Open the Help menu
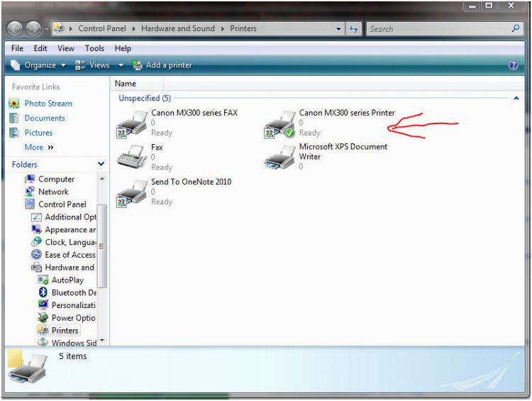Image resolution: width=532 pixels, height=401 pixels. point(123,48)
